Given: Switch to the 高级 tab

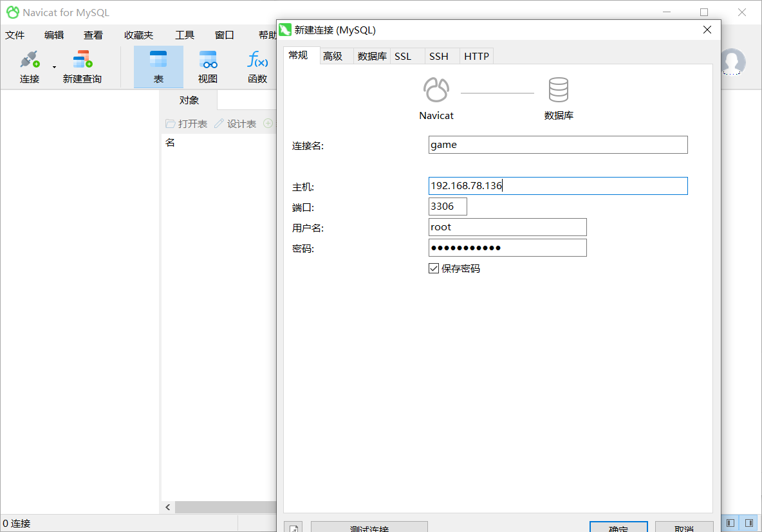Looking at the screenshot, I should click(x=337, y=57).
